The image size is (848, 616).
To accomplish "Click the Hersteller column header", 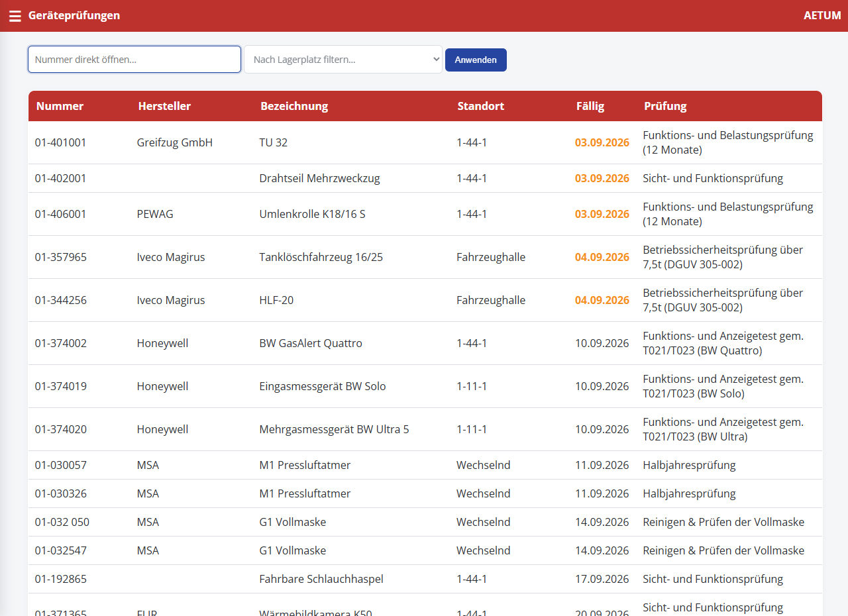I will (164, 106).
